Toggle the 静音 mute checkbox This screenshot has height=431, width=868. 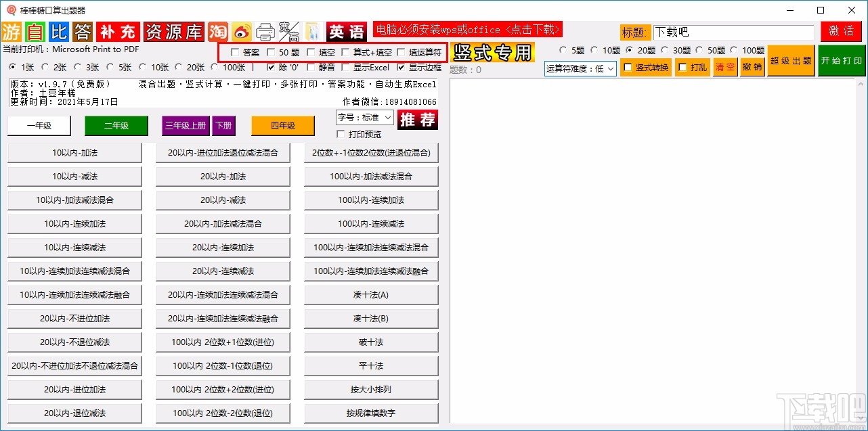tap(310, 67)
